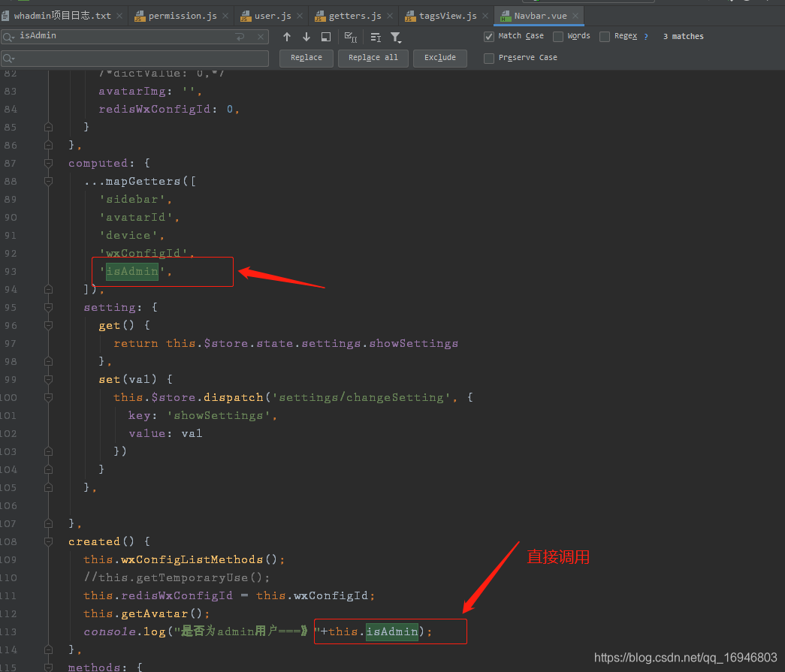Enable the Preserve Case checkbox
The height and width of the screenshot is (672, 785).
[x=488, y=57]
